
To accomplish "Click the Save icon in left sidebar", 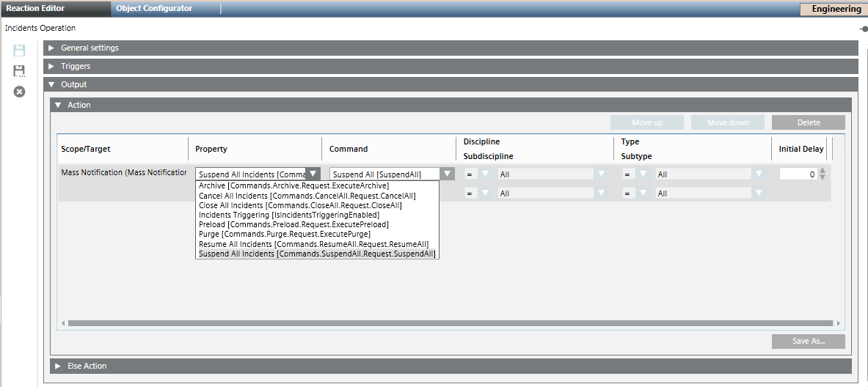I will [19, 51].
